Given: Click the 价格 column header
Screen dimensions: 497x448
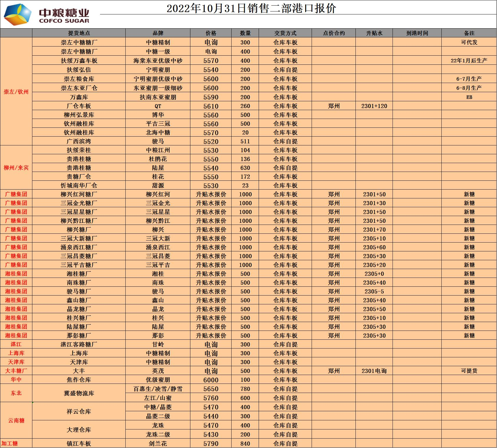Looking at the screenshot, I should [211, 33].
